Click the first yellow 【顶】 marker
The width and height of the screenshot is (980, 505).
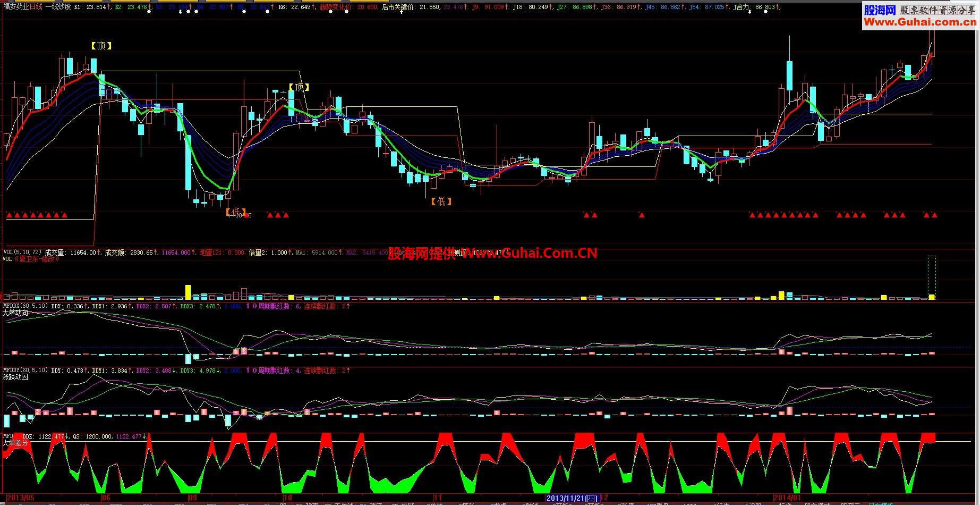101,46
